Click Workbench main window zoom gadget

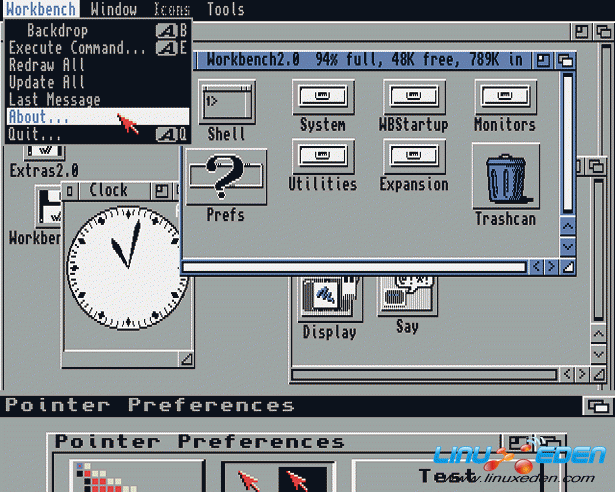tap(581, 31)
